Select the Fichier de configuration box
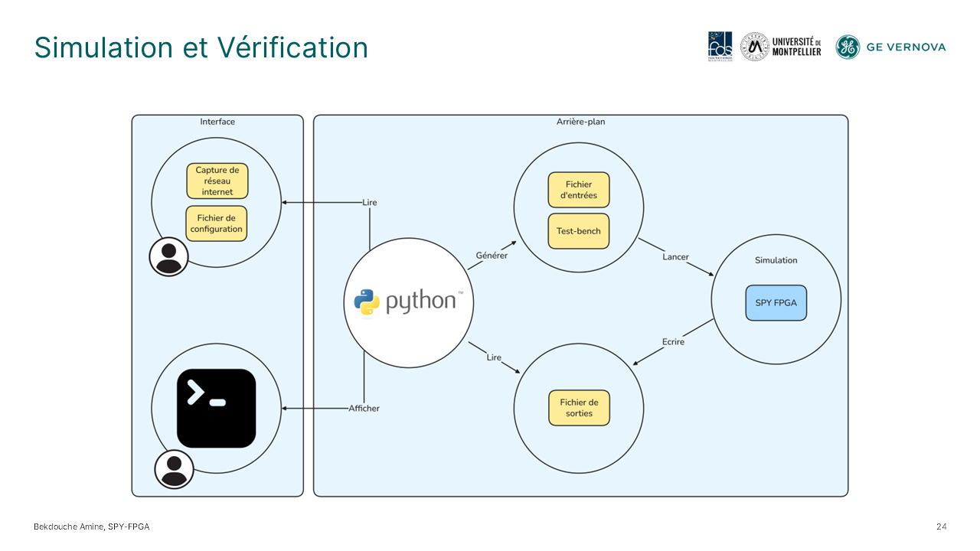The width and height of the screenshot is (980, 551). (x=217, y=223)
